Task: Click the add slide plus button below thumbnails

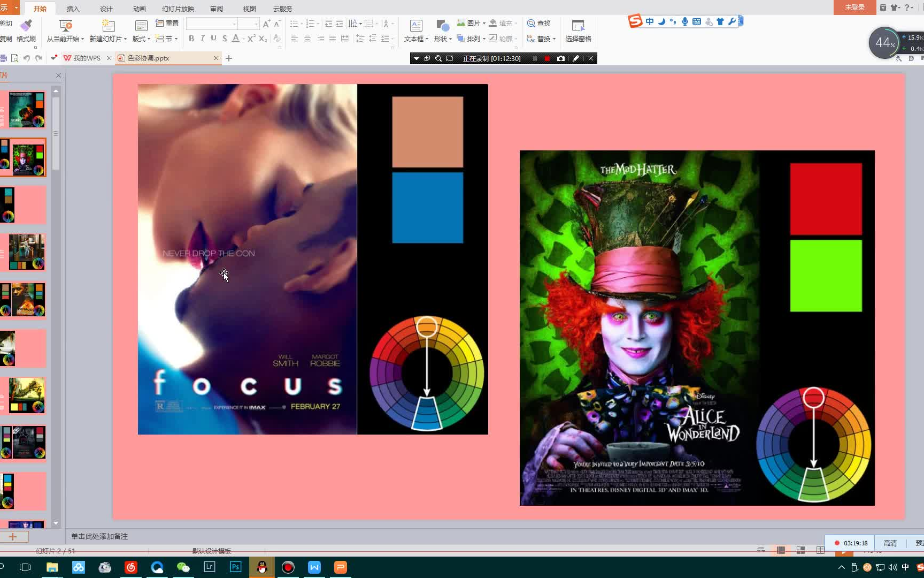Action: (x=13, y=536)
